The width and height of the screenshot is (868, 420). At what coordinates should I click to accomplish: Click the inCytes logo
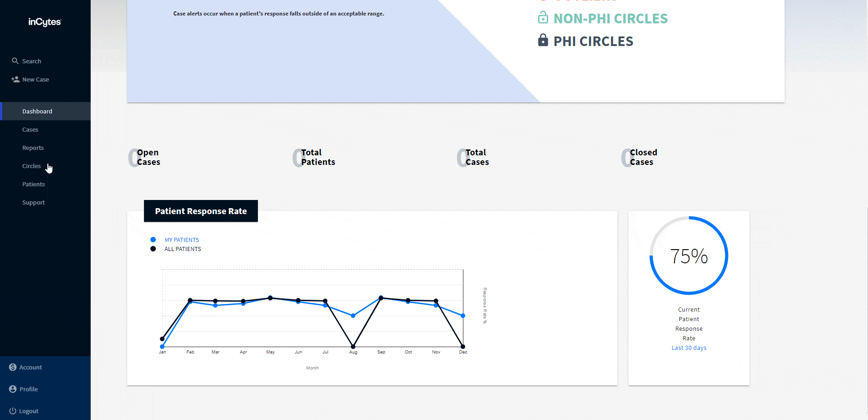pyautogui.click(x=45, y=22)
